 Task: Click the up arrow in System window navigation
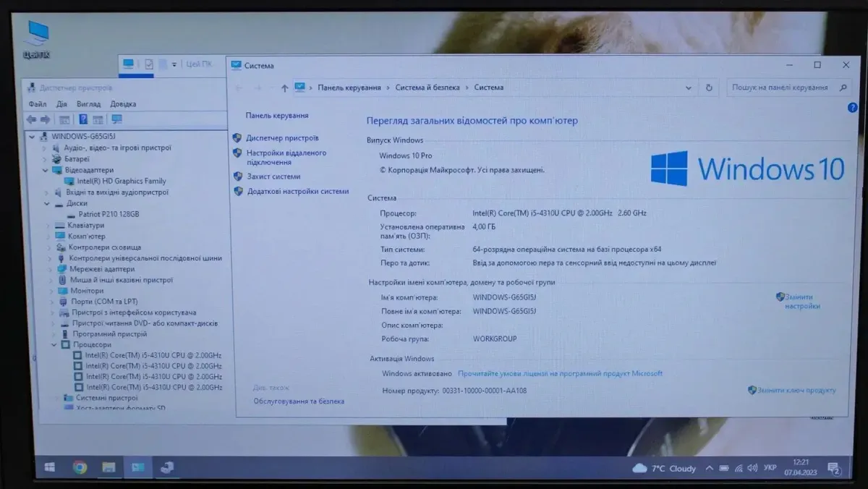(x=284, y=88)
